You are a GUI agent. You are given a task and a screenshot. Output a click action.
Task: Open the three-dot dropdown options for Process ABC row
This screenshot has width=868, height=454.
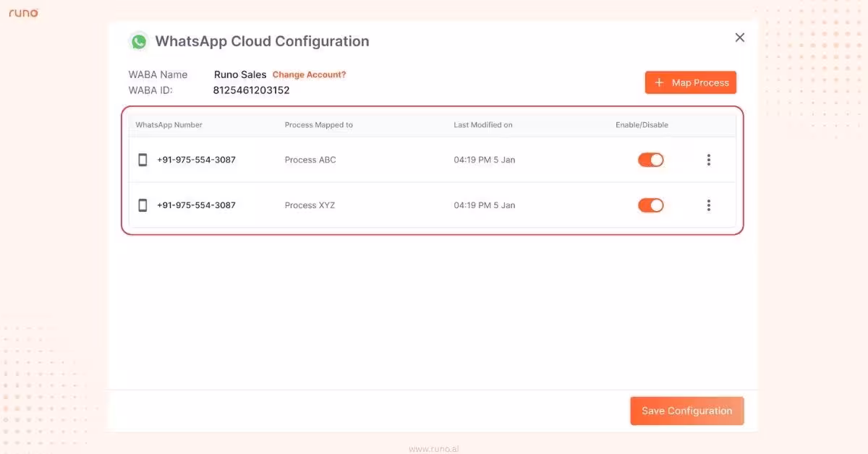coord(708,160)
